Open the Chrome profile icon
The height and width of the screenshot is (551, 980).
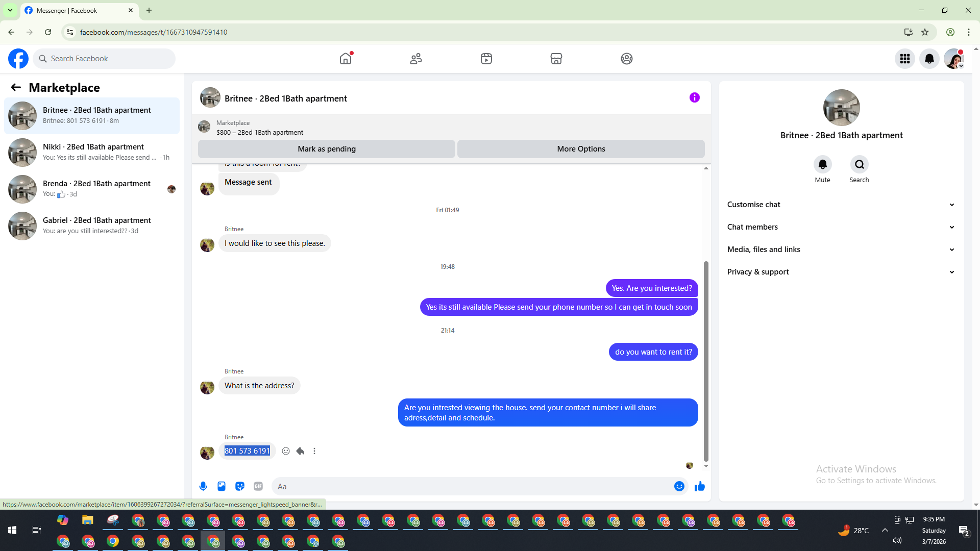pyautogui.click(x=950, y=32)
